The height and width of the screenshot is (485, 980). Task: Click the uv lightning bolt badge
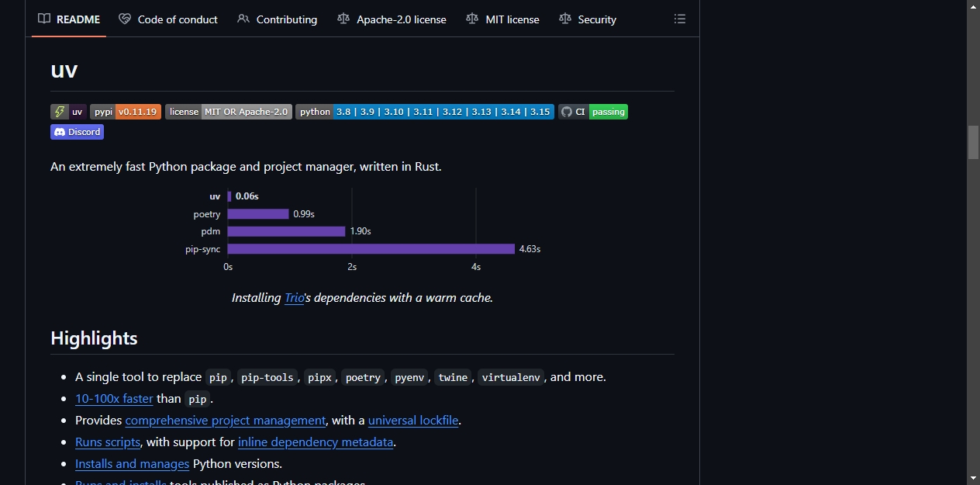click(69, 112)
